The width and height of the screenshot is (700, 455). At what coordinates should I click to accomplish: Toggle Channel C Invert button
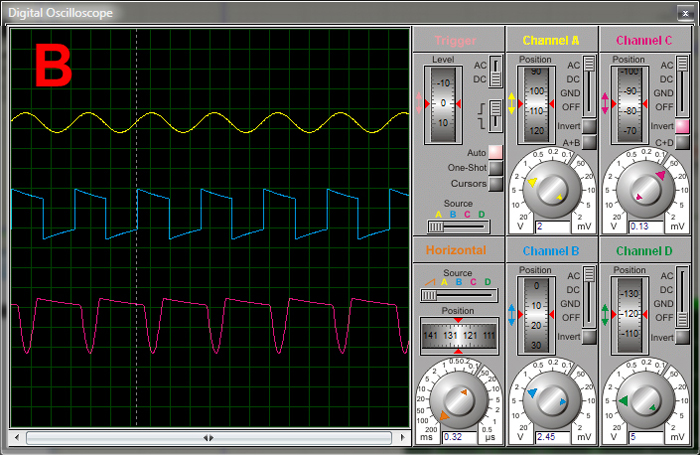[x=683, y=126]
